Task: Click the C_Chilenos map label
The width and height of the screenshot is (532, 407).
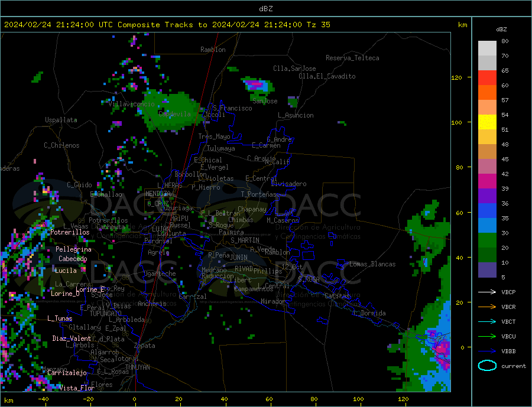Action: click(x=61, y=145)
